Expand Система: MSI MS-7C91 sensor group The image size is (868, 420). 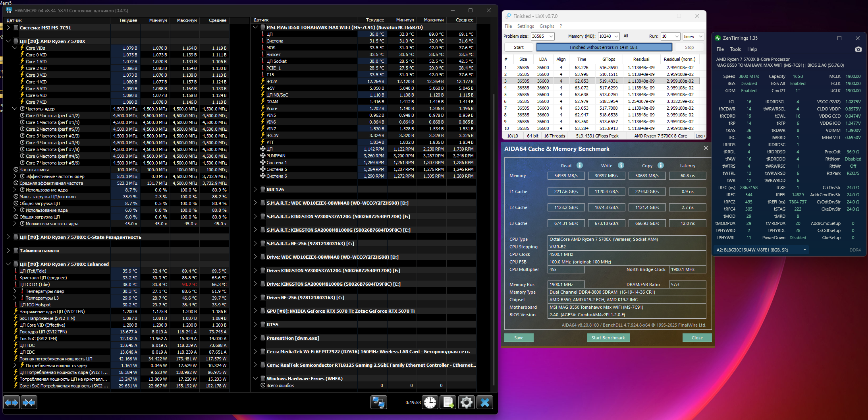pos(8,28)
